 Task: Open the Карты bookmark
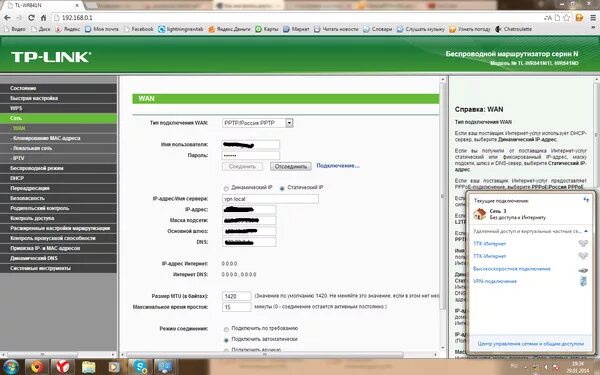[x=267, y=29]
